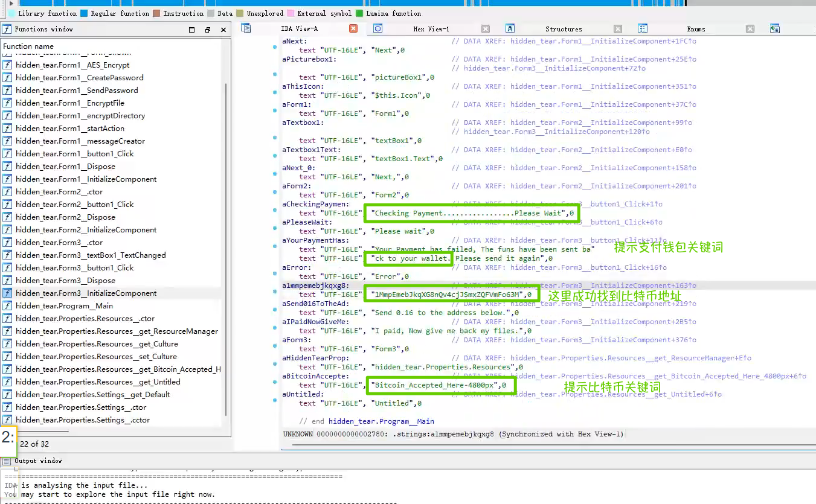816x504 pixels.
Task: Click function icon beside Form1__messageCreator
Action: (x=8, y=141)
